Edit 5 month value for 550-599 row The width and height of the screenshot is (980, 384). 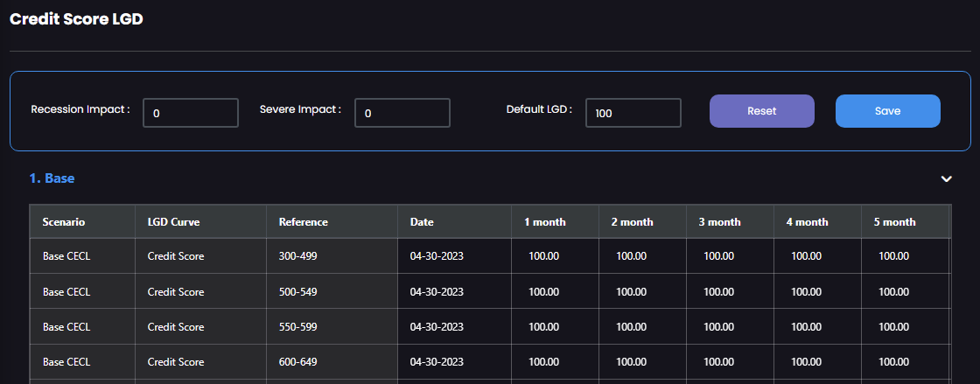(x=905, y=326)
